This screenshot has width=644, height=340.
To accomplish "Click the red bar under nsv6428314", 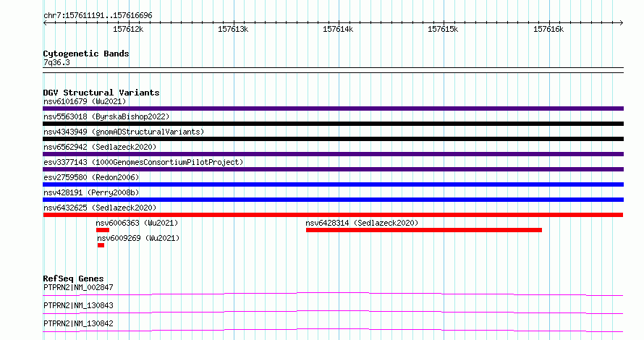I will (x=424, y=230).
